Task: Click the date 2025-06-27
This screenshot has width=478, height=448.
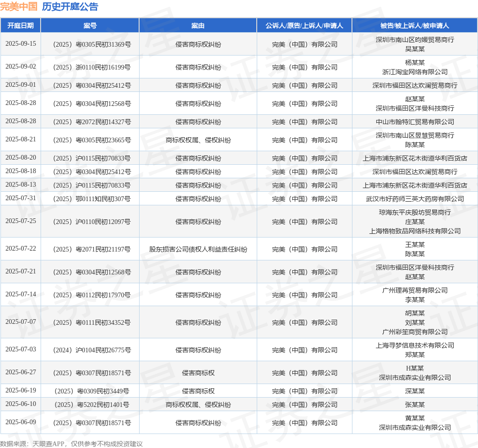Action: click(21, 372)
